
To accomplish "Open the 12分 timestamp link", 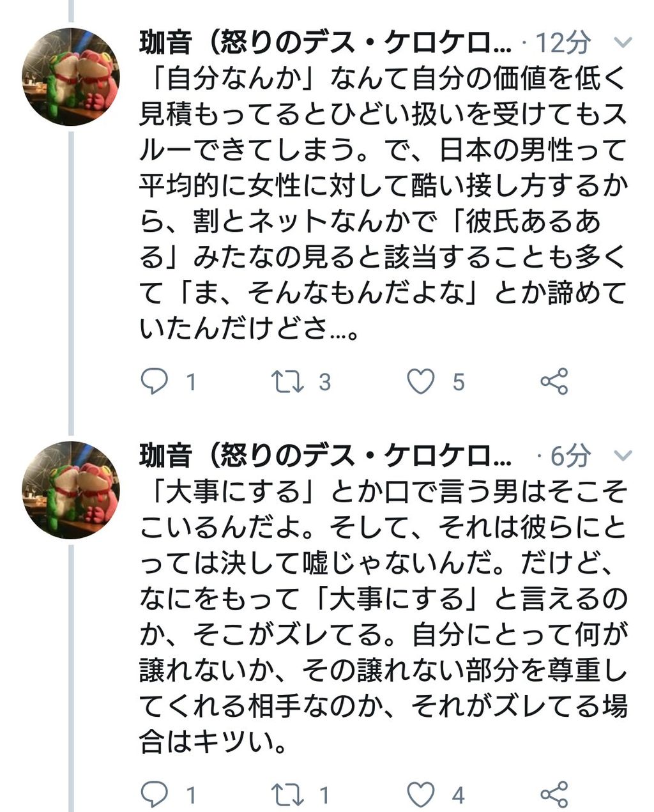I will pos(563,43).
